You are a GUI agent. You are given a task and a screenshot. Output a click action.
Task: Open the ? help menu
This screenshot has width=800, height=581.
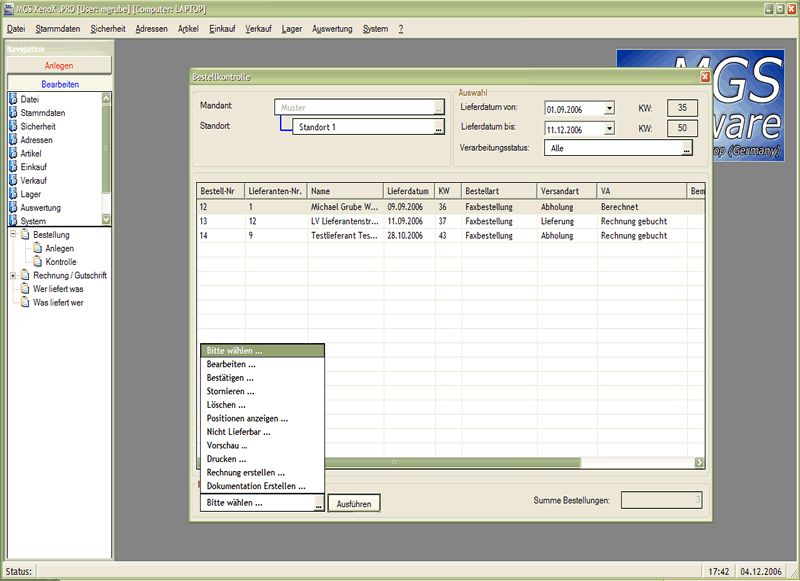click(401, 29)
